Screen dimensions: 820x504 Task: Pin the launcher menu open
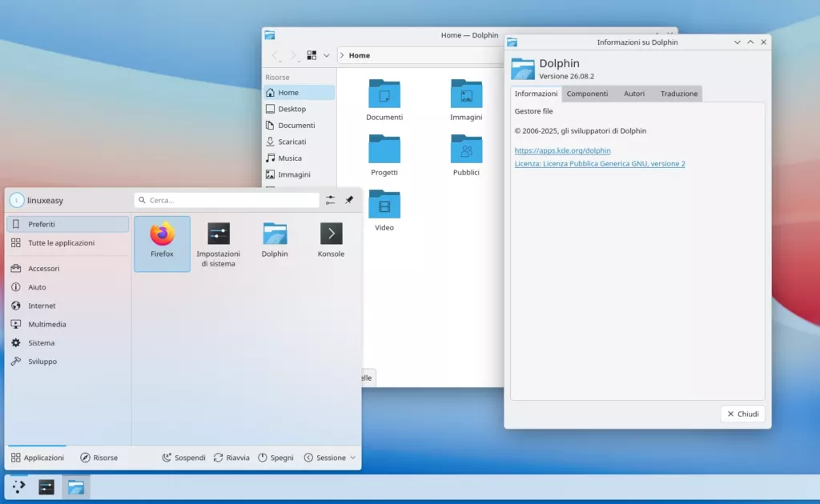tap(349, 200)
